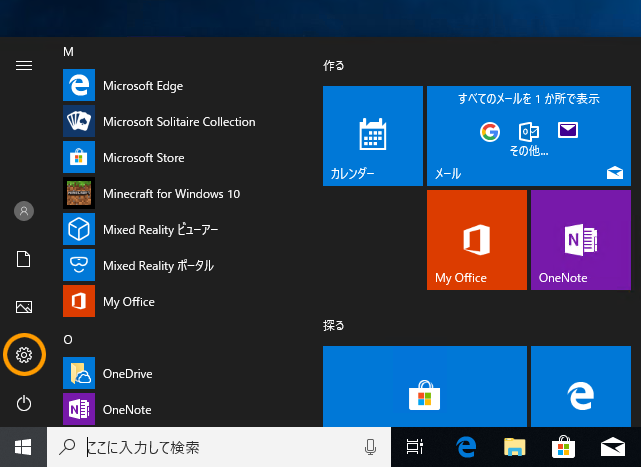Open the OneNote purple tile
The image size is (641, 467).
580,240
